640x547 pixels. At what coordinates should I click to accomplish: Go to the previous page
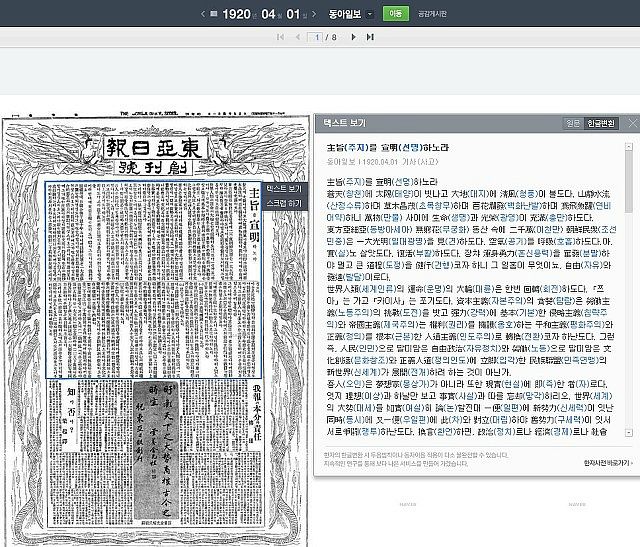tap(298, 37)
